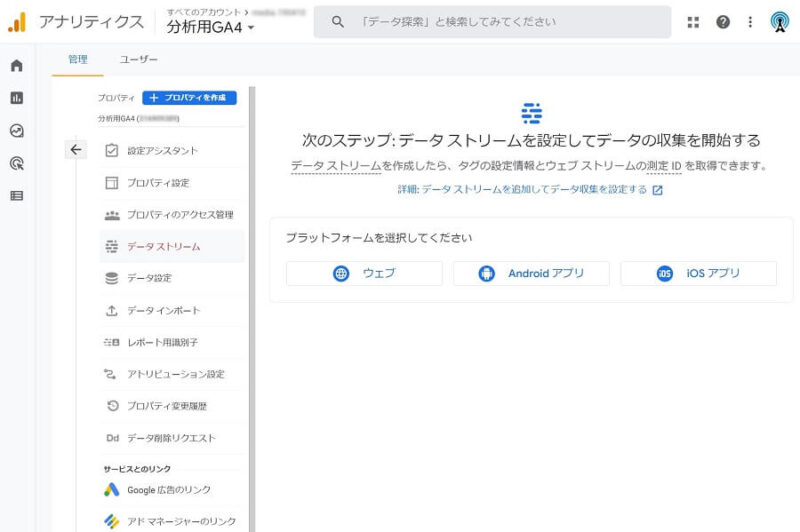Expand the 分析用GA4 property selector dropdown
Image resolution: width=800 pixels, height=532 pixels.
[x=210, y=27]
